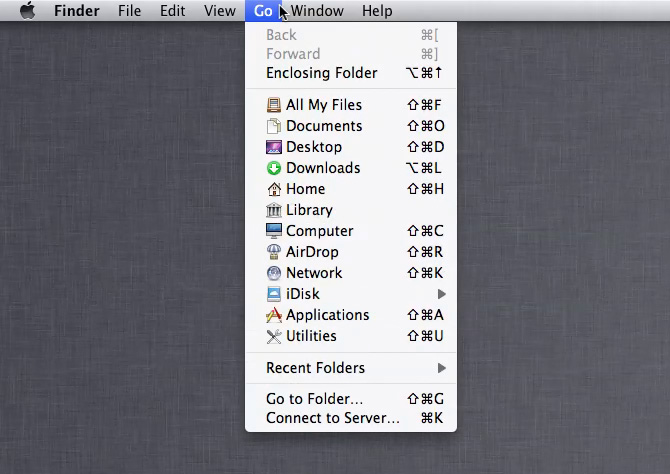Select the Library label
The width and height of the screenshot is (670, 474).
pos(309,210)
